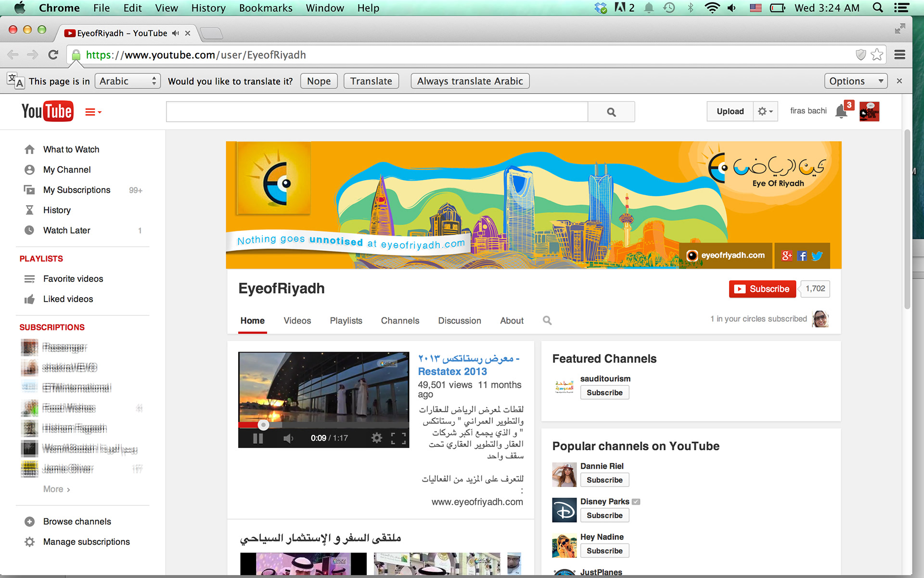Click the shield icon in the address bar
This screenshot has height=578, width=924.
pos(861,55)
